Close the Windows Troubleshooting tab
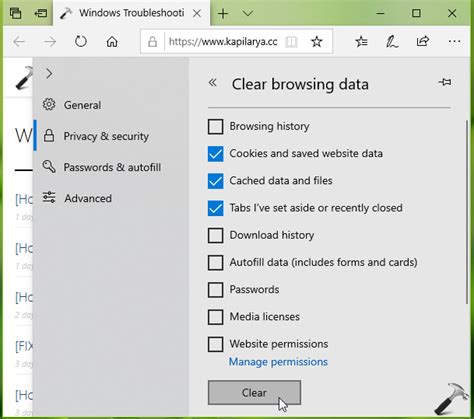This screenshot has width=474, height=419. click(x=197, y=13)
